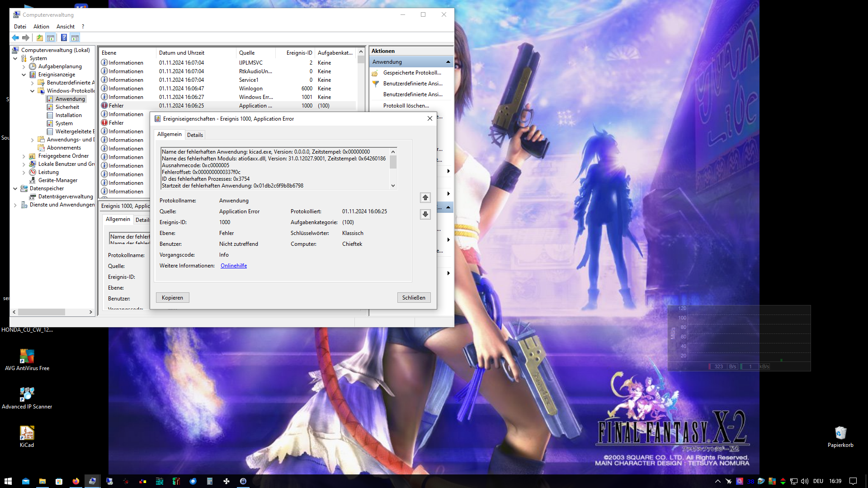Click the Back arrow toolbar icon
The width and height of the screenshot is (868, 488).
coord(16,38)
